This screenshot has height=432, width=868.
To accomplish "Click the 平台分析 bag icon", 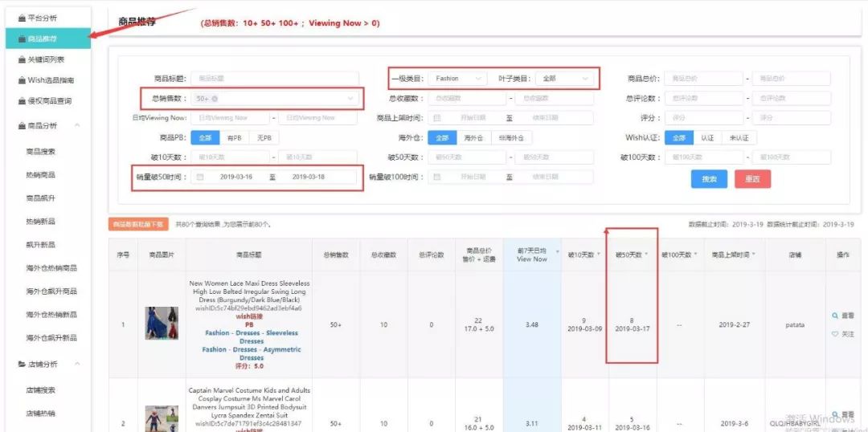I will pyautogui.click(x=22, y=18).
